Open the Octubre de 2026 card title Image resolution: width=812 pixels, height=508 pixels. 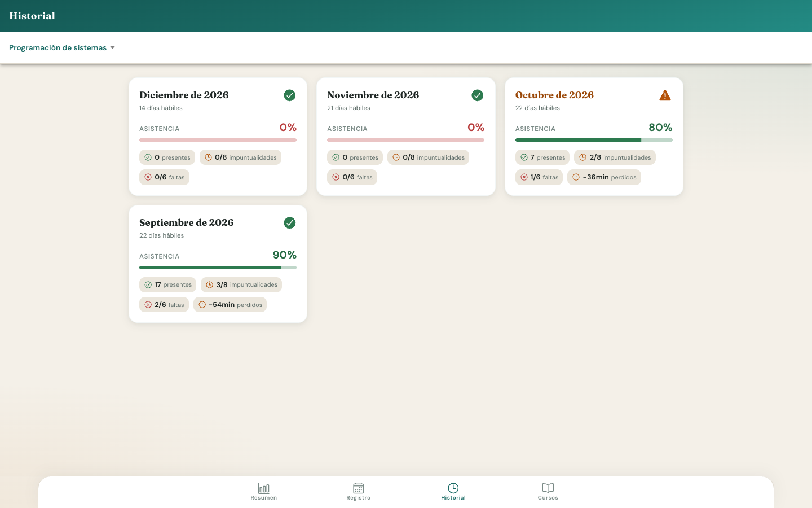pos(554,95)
